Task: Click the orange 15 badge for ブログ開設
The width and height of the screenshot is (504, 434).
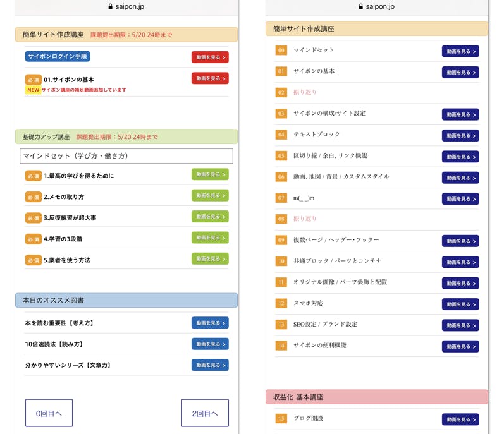Action: (281, 418)
